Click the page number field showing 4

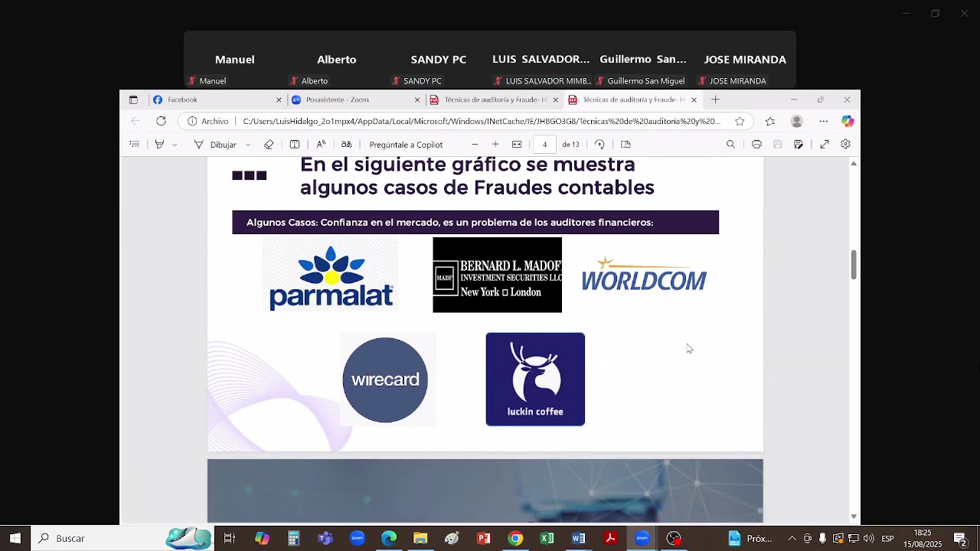pyautogui.click(x=544, y=144)
